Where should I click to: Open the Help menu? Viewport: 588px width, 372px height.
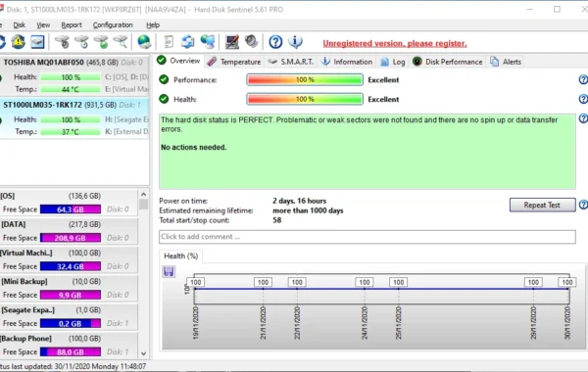153,24
